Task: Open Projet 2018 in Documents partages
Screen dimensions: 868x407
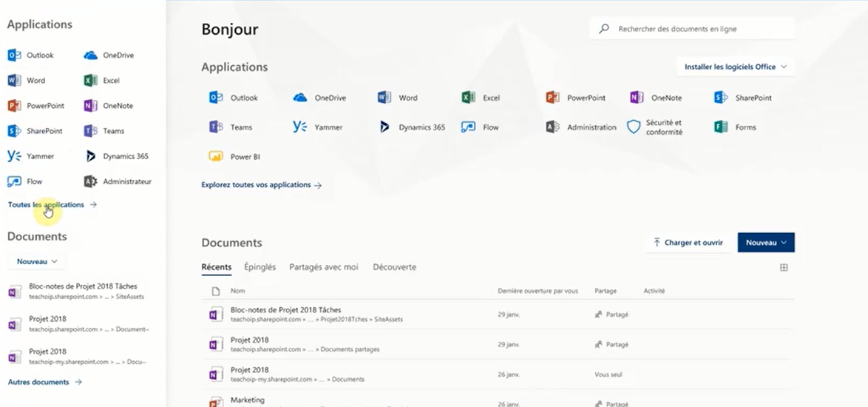Action: tap(498, 344)
